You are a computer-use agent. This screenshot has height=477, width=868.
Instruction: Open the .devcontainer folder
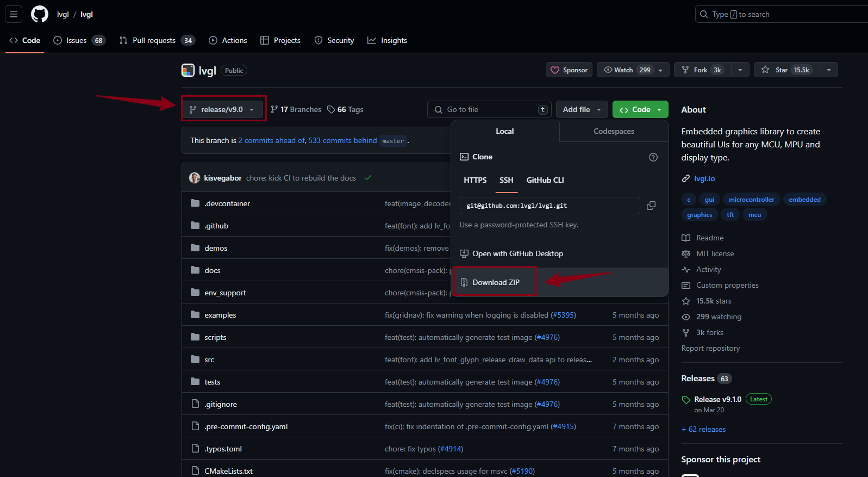click(227, 203)
